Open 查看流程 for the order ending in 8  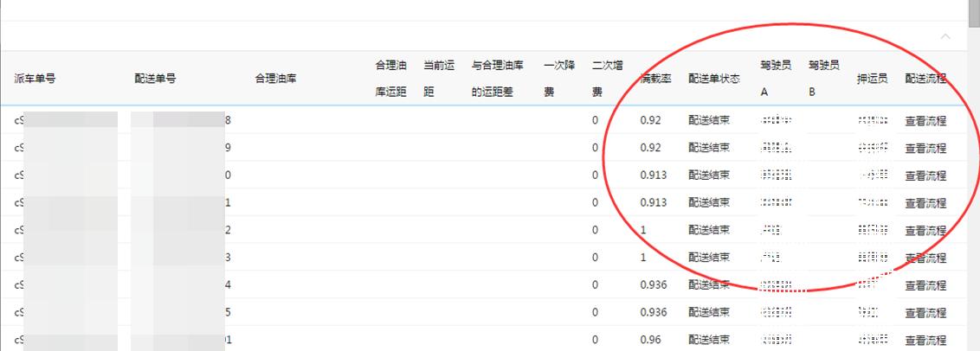pos(925,120)
